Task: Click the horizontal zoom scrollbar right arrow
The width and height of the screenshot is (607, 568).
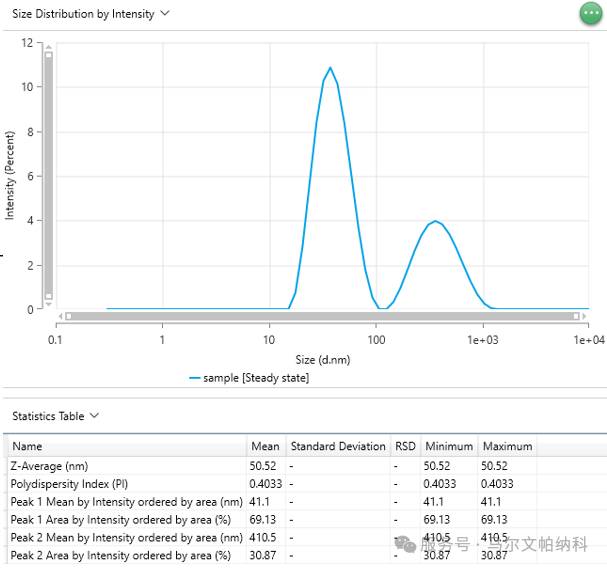Action: point(584,316)
